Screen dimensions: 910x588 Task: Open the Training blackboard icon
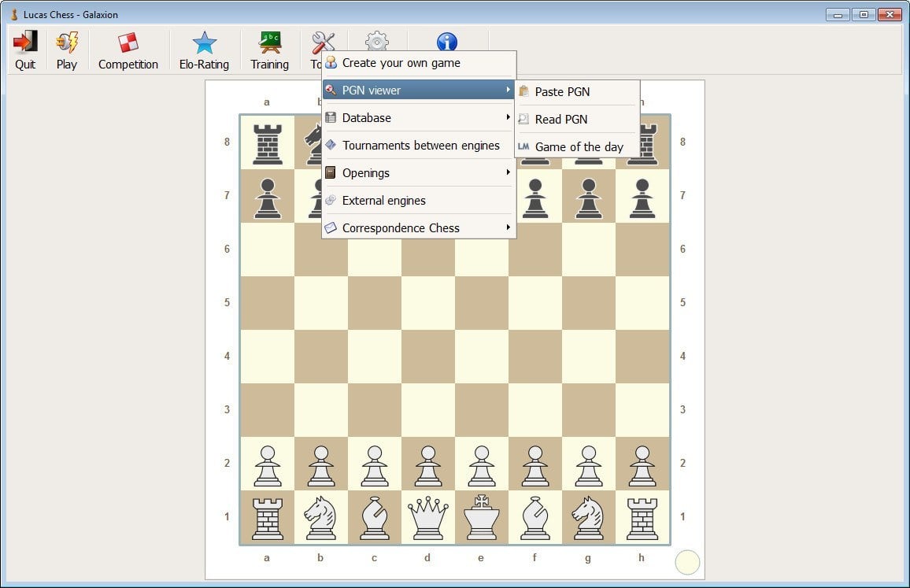pyautogui.click(x=270, y=43)
